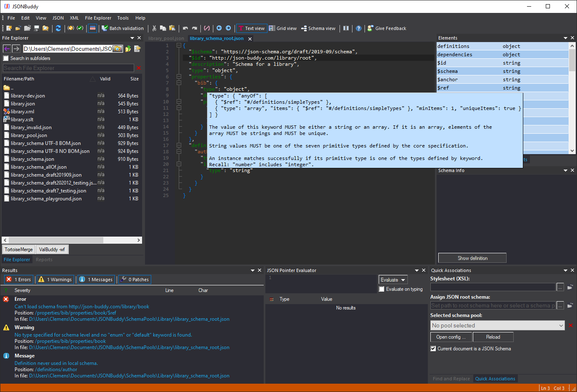Format JSON using the curly-braces toolbar icon
The height and width of the screenshot is (392, 577).
coord(207,28)
